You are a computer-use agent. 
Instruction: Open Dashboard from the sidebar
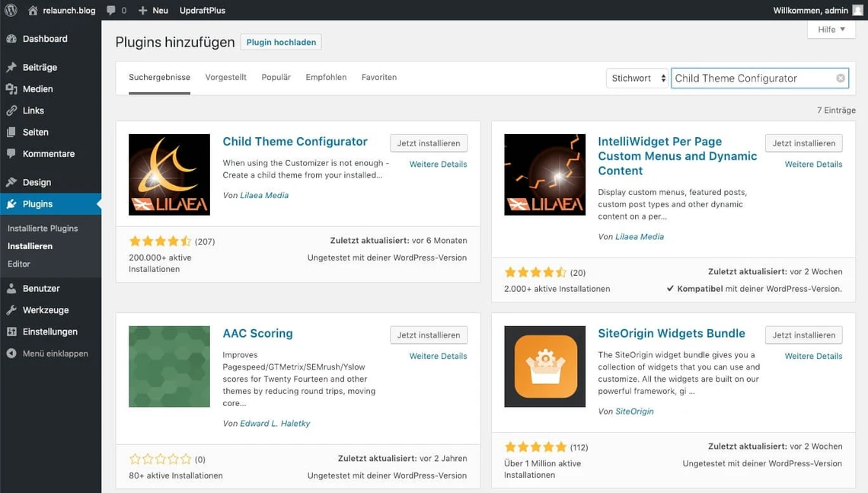[x=45, y=39]
